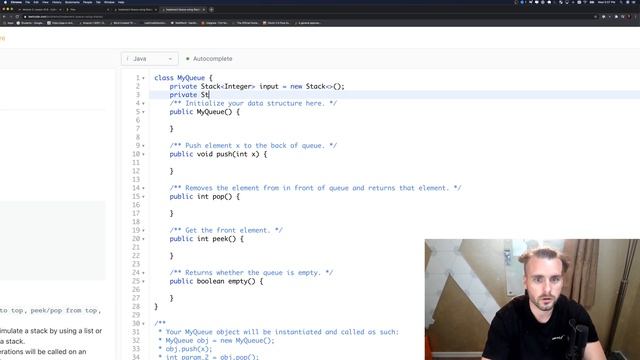Open the People menu

[88, 2]
